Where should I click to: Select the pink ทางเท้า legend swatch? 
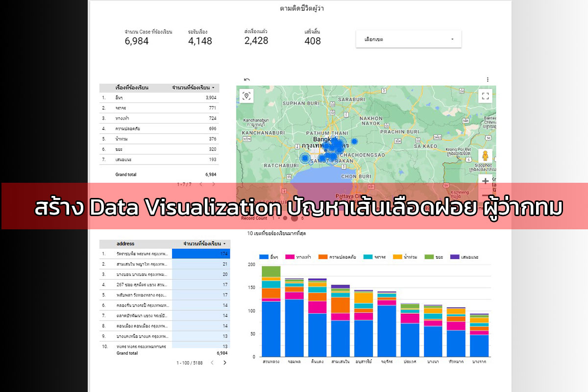289,257
